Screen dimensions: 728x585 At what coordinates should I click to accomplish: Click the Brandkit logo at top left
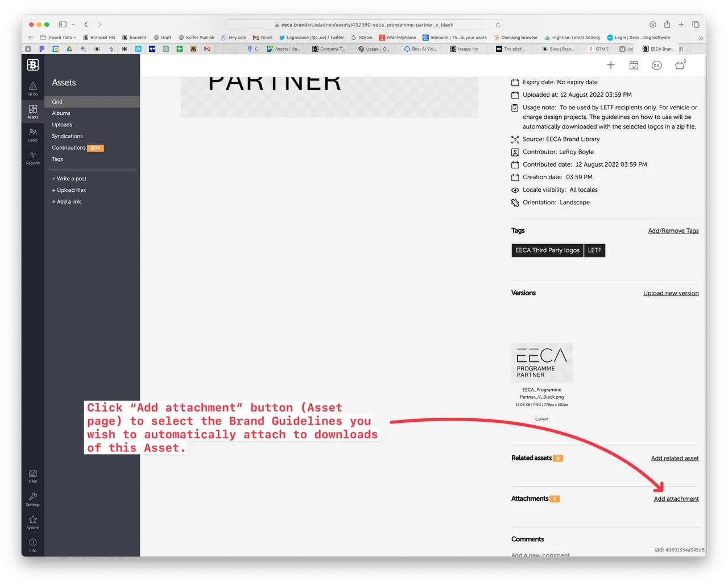[x=33, y=65]
